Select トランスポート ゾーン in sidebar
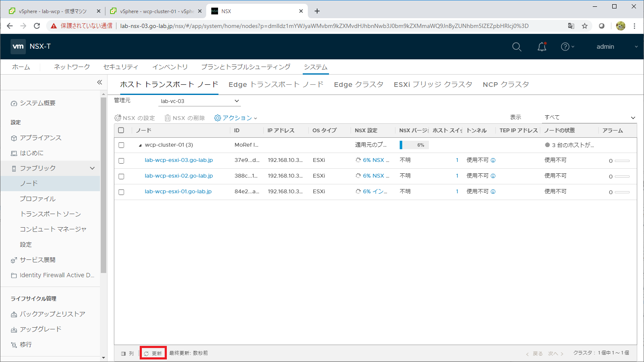The height and width of the screenshot is (362, 644). click(x=50, y=214)
